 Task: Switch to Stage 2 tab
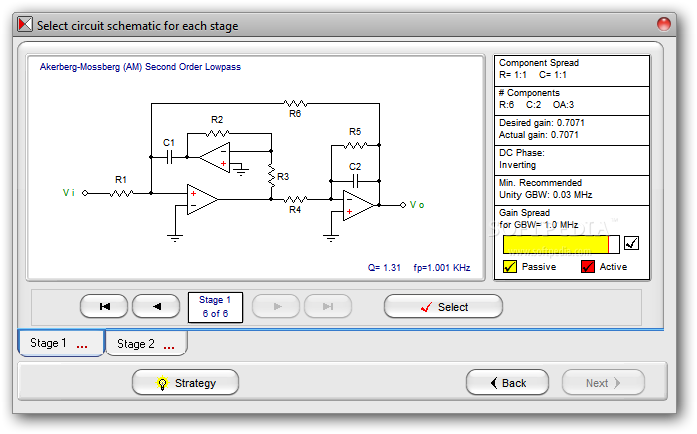(x=146, y=343)
